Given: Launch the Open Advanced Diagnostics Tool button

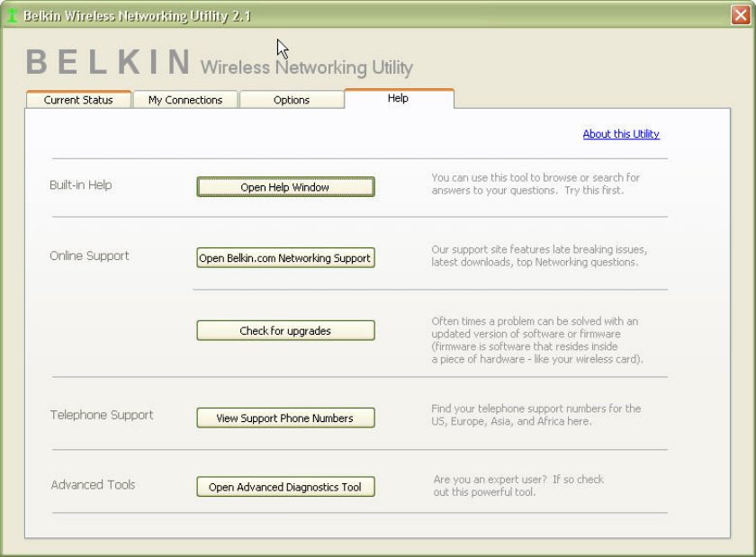Looking at the screenshot, I should (x=285, y=487).
